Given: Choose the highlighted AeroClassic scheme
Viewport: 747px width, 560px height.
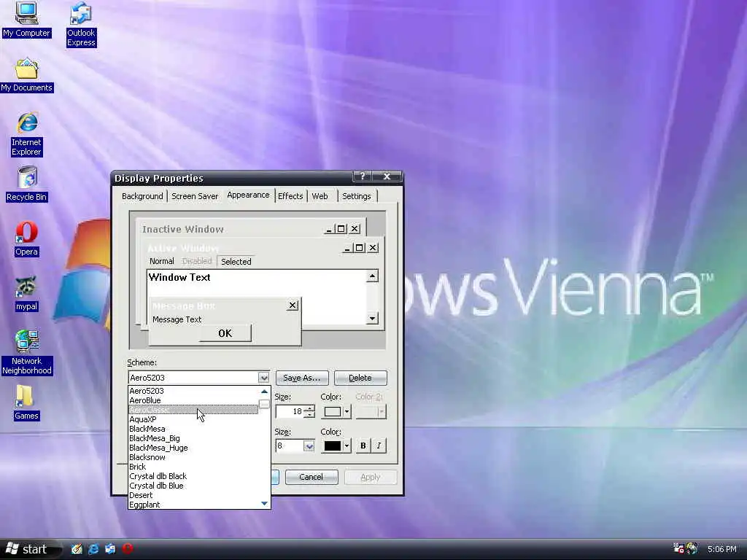Looking at the screenshot, I should click(x=193, y=410).
